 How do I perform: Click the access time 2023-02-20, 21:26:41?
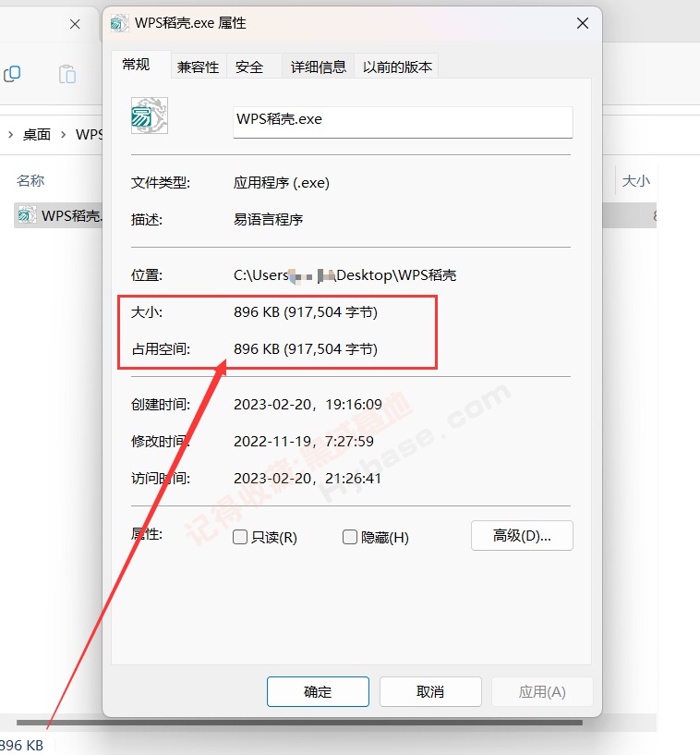click(x=308, y=478)
